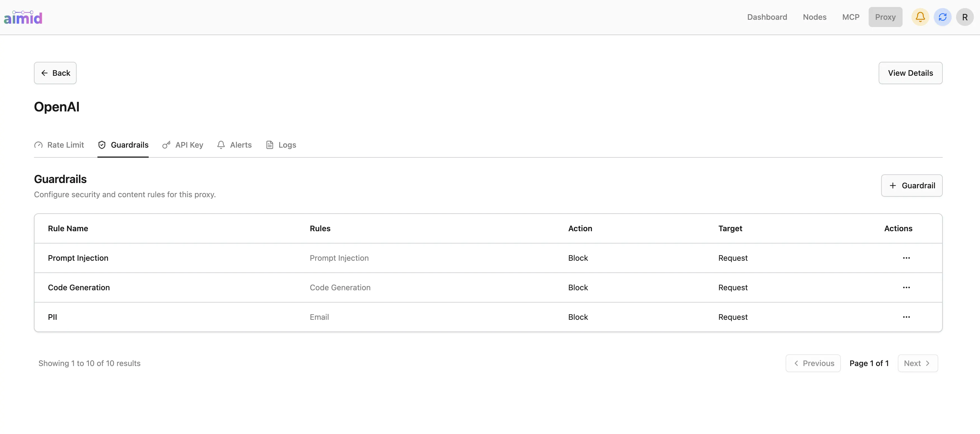Image resolution: width=980 pixels, height=434 pixels.
Task: Go to Dashboard in top navigation
Action: pos(767,17)
